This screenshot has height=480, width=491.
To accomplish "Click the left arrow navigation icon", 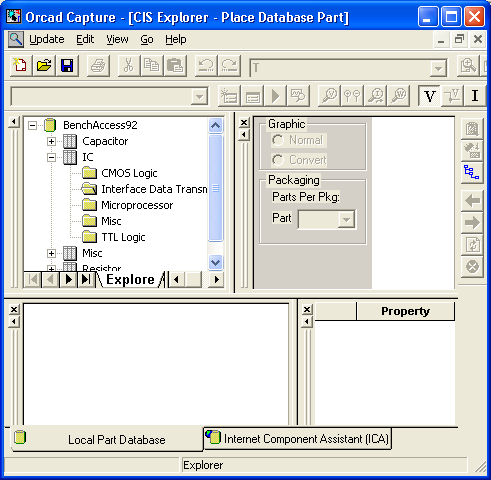I will [x=472, y=201].
